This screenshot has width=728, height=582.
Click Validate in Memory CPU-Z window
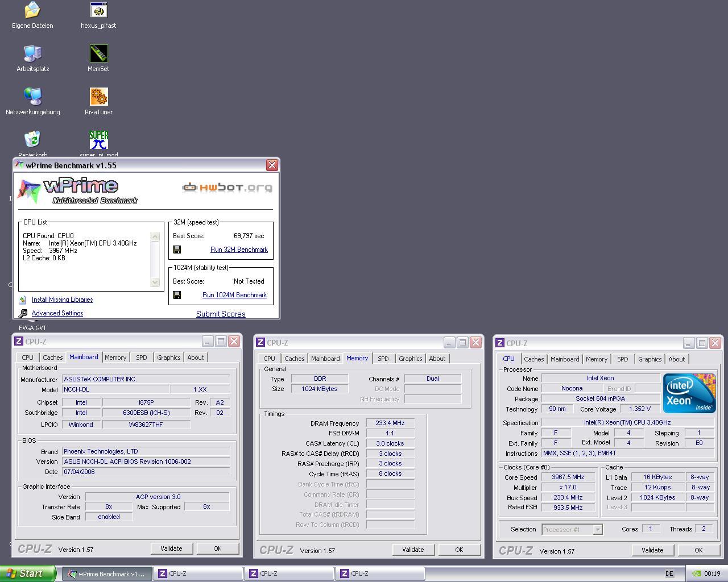click(413, 550)
